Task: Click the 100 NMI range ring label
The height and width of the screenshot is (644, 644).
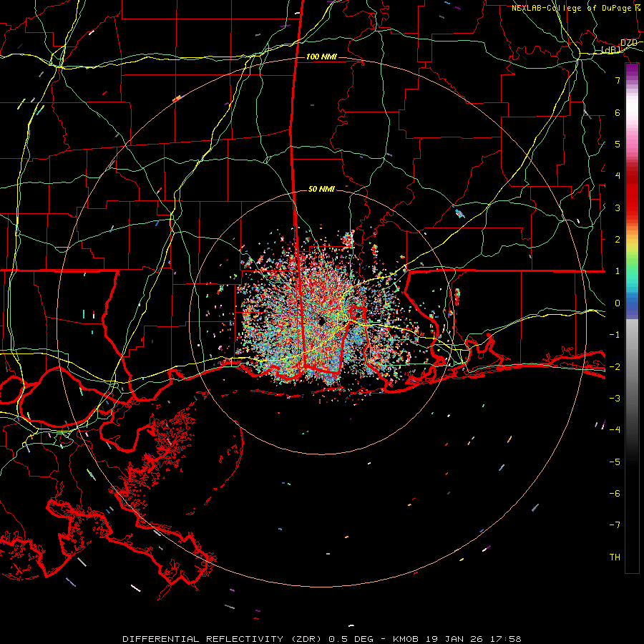Action: (321, 57)
